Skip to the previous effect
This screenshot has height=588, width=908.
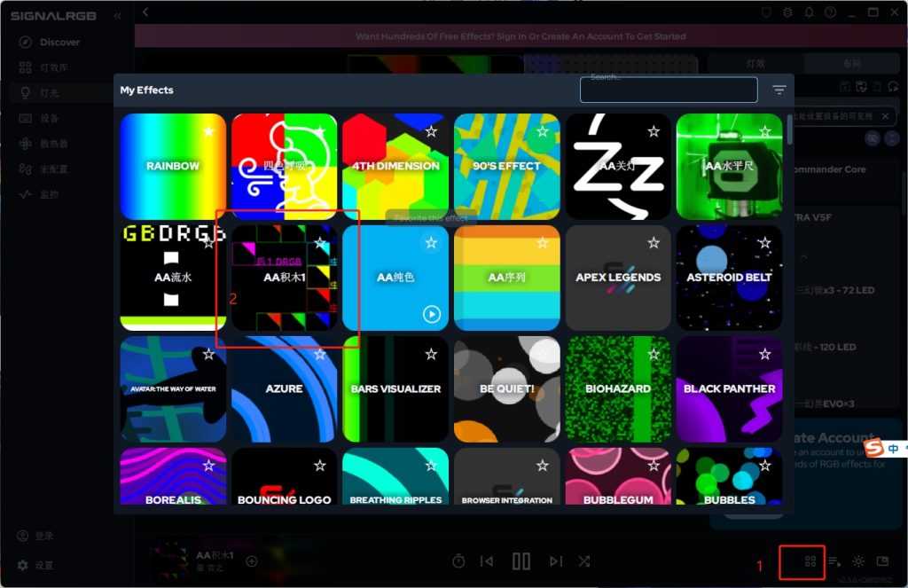pyautogui.click(x=487, y=561)
